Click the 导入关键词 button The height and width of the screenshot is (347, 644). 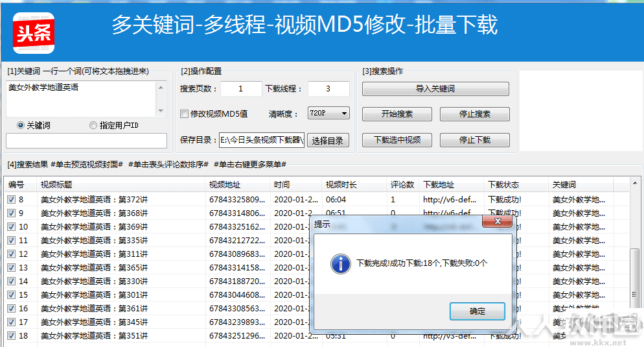(x=435, y=89)
